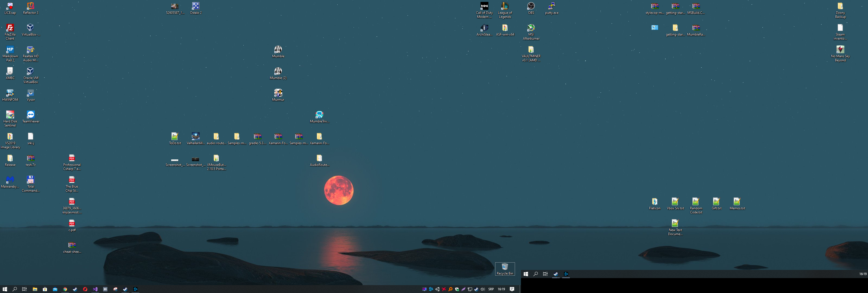868x293 pixels.
Task: Click the Markdown Pad 2 shortcut
Action: (x=10, y=54)
